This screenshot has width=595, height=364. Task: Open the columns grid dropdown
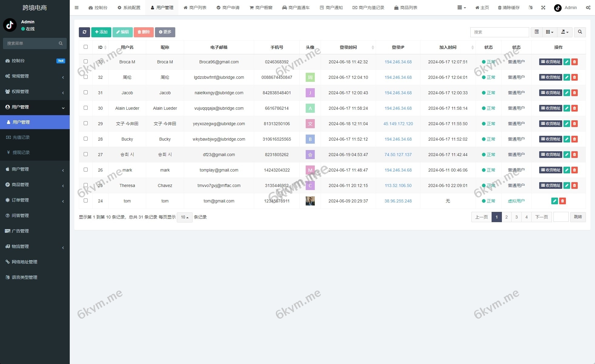(x=549, y=32)
